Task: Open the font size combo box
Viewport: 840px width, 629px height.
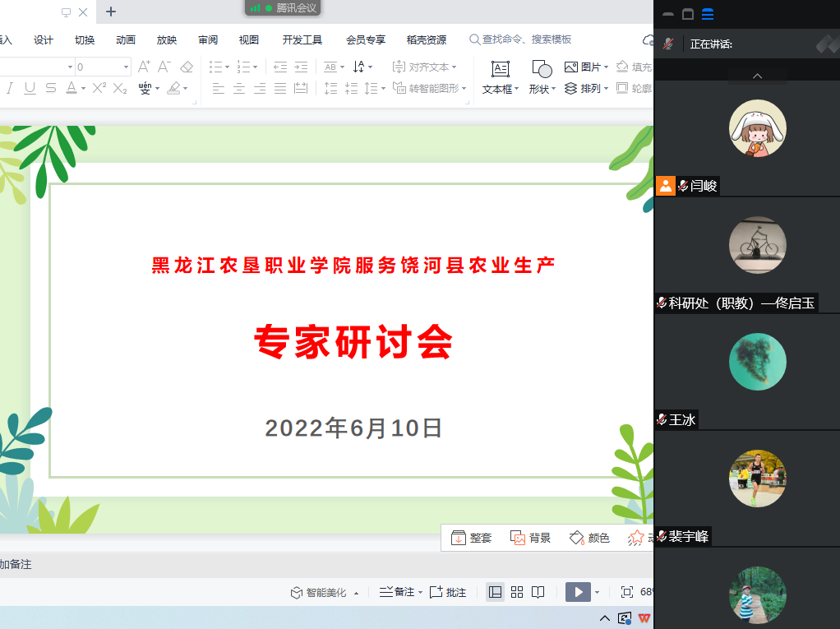Action: coord(103,67)
